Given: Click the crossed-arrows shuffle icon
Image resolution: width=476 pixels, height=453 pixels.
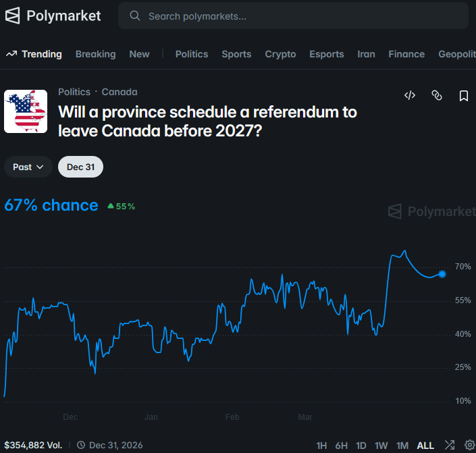Looking at the screenshot, I should [450, 446].
